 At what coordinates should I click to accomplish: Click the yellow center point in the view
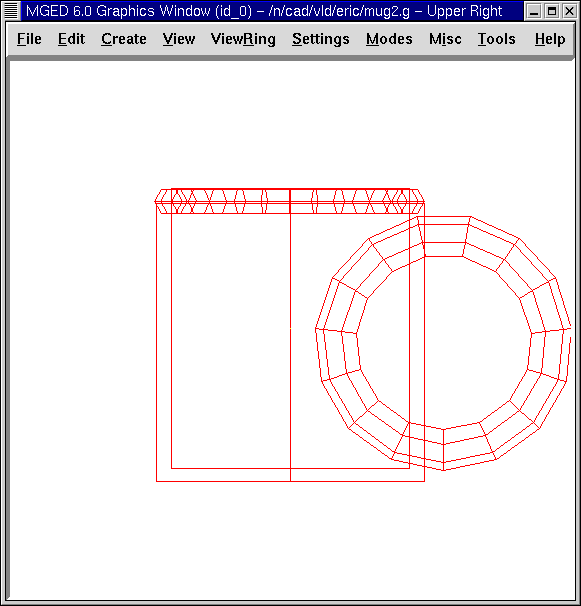(x=290, y=329)
